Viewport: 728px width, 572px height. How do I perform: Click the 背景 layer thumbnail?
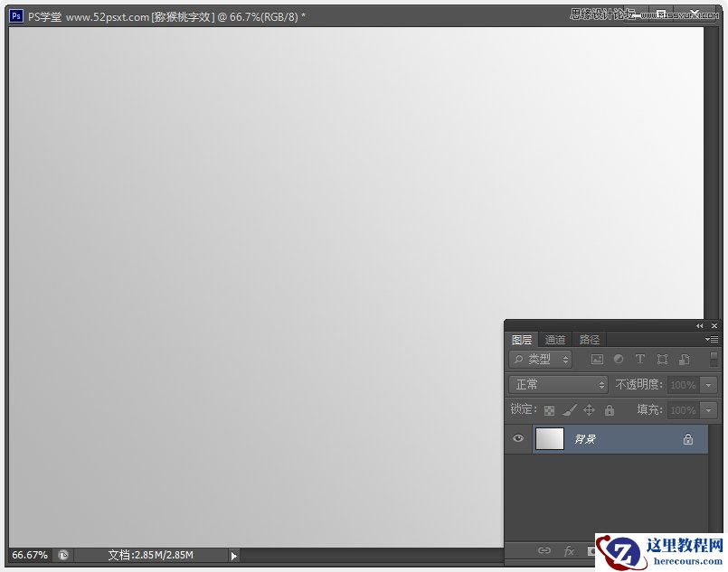[x=550, y=439]
